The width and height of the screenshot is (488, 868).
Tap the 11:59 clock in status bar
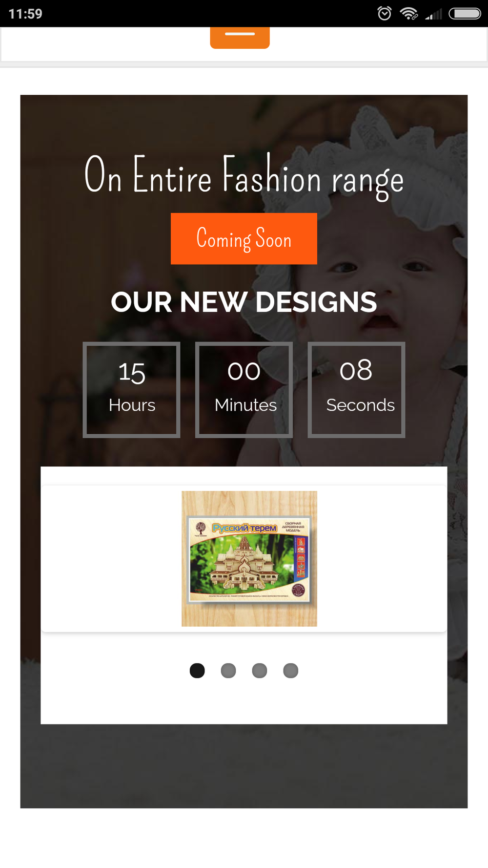[25, 14]
